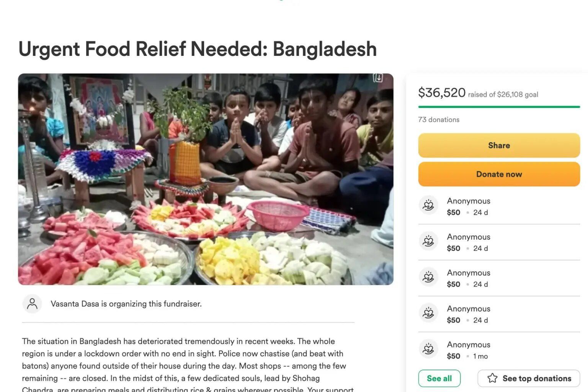The height and width of the screenshot is (392, 588).
Task: Click the Vasanta Dasa organizer text
Action: click(126, 304)
